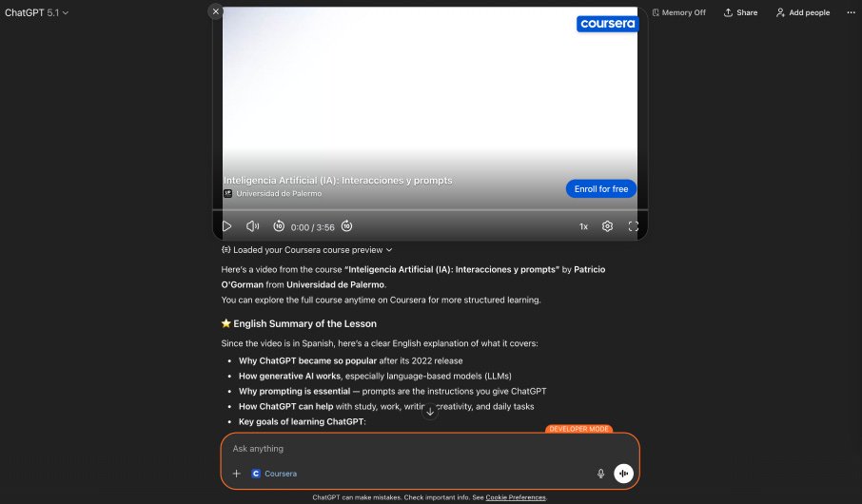
Task: Rewind the video 10 seconds
Action: click(x=279, y=226)
